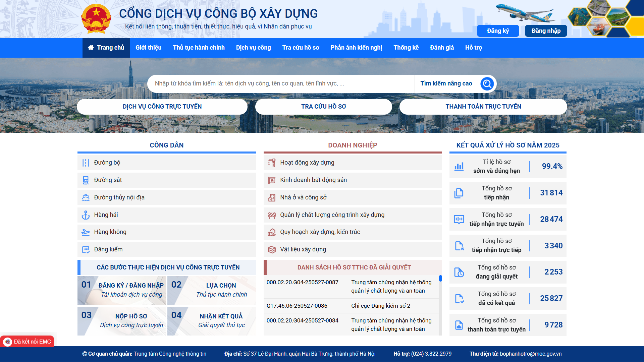
Task: Click the Đường sắt railway icon
Action: 86,180
